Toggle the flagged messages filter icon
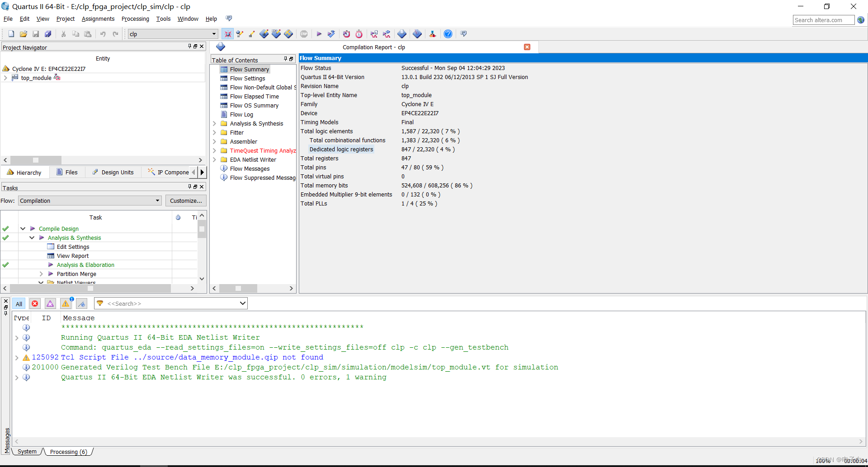868x467 pixels. [81, 304]
